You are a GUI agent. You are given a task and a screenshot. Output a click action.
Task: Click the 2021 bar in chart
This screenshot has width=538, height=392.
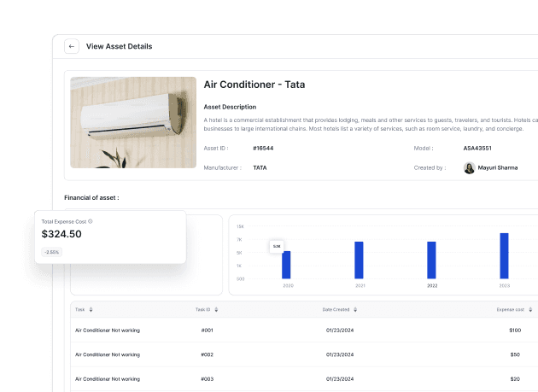click(360, 260)
